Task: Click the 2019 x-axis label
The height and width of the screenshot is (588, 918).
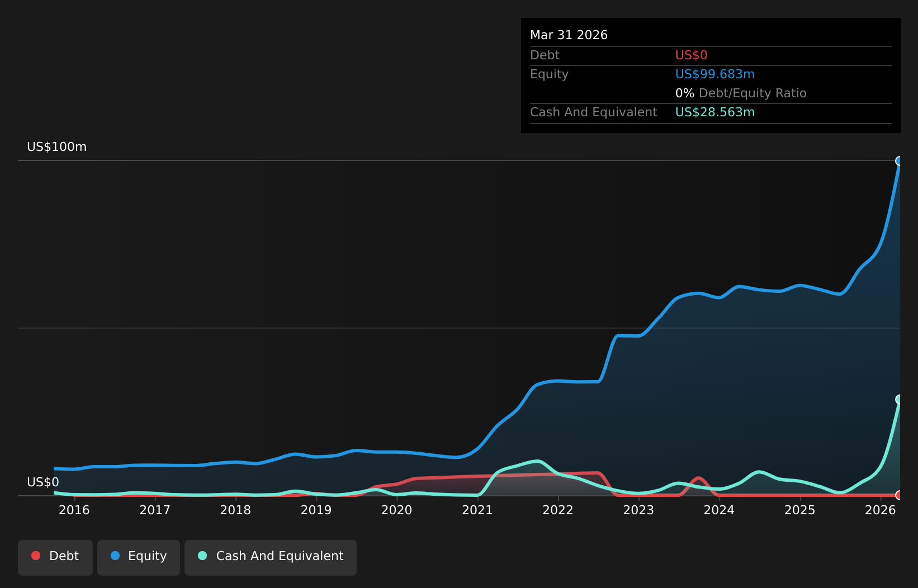Action: 316,510
